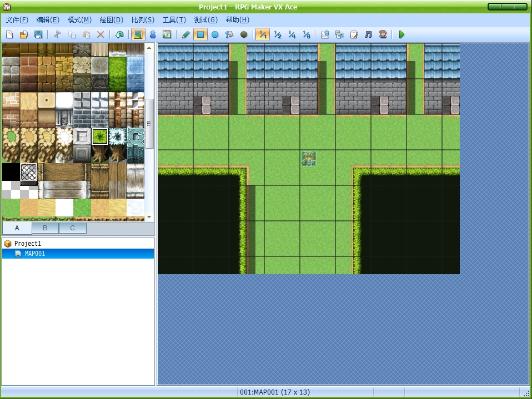Set map zoom scale to 1/4
The image size is (532, 399).
pyautogui.click(x=292, y=34)
